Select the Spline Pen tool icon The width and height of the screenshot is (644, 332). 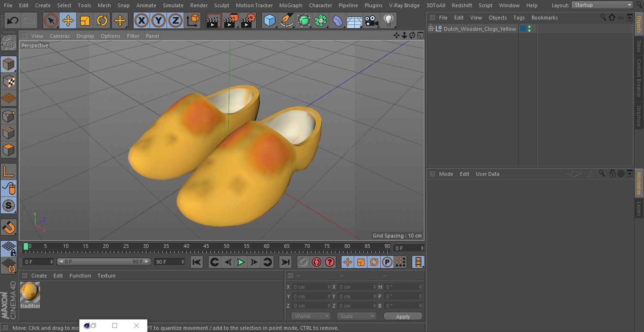click(286, 21)
